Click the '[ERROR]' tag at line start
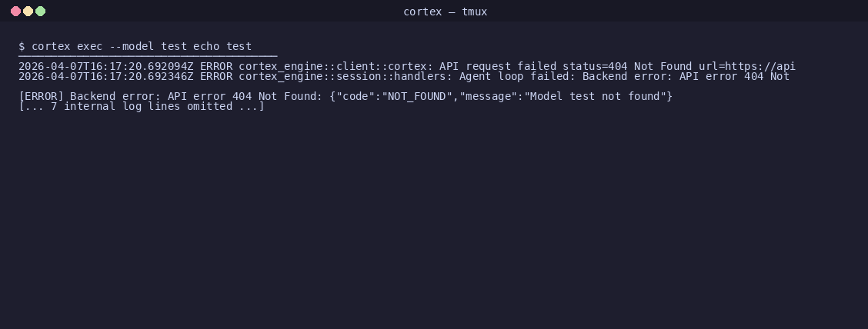The height and width of the screenshot is (329, 868). (41, 96)
